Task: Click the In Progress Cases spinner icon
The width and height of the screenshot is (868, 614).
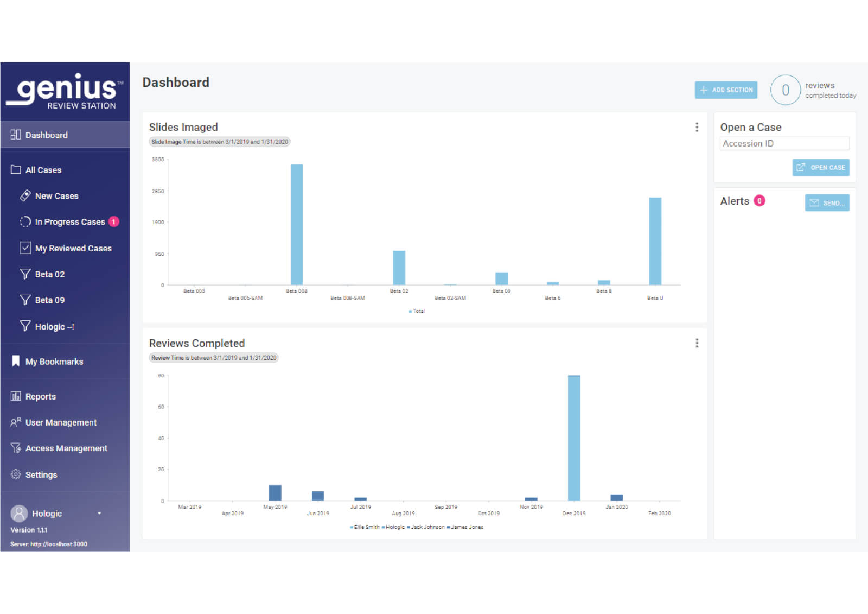Action: (x=25, y=221)
